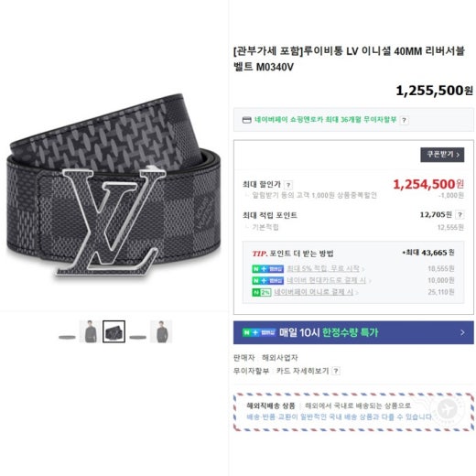Click the N 2% badge for 네이버페이 머니

[x=262, y=292]
